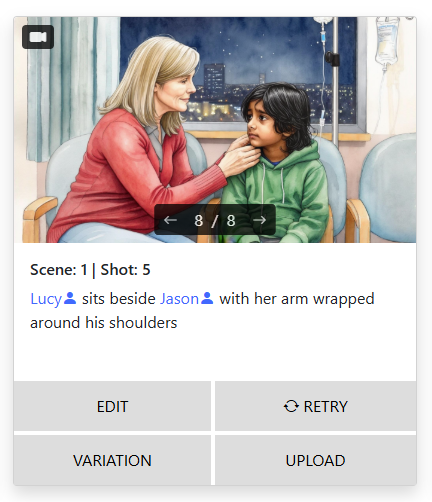Click the person icon beside Lucy

(x=70, y=298)
